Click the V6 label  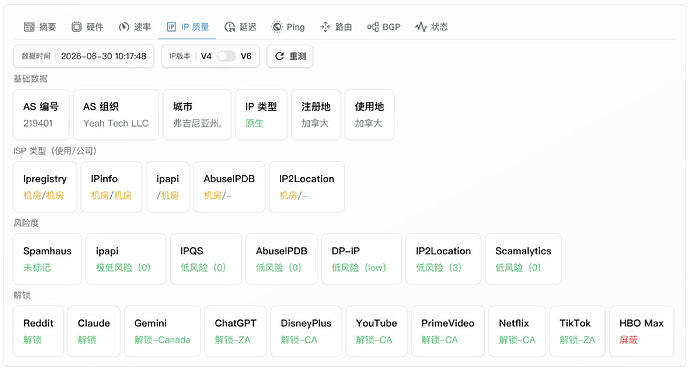246,56
